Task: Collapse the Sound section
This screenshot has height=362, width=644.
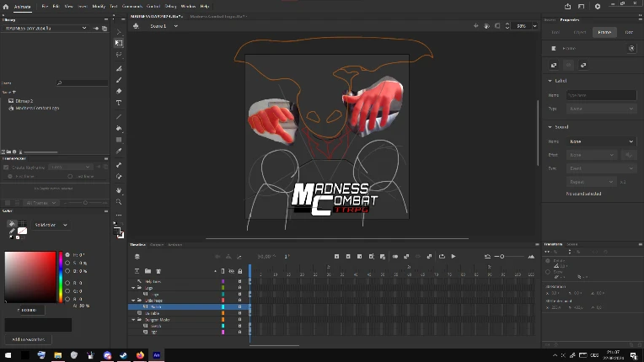Action: click(550, 127)
